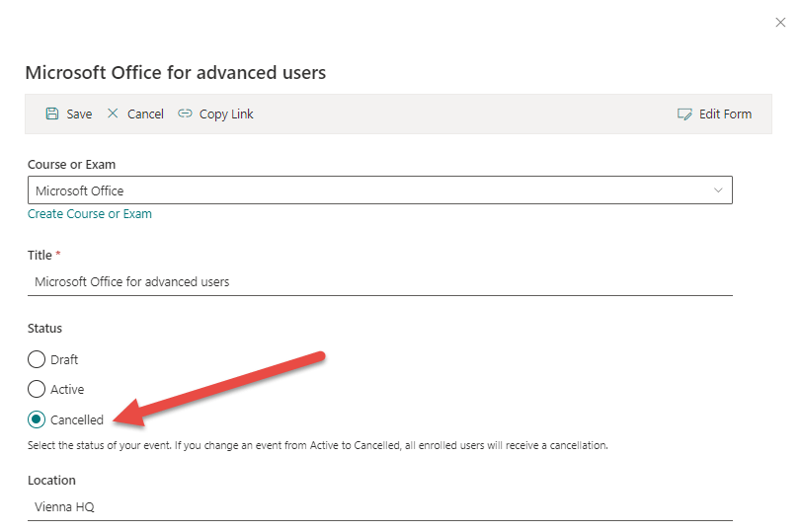Click the heading Microsoft Office for advanced users
The width and height of the screenshot is (801, 532).
click(x=176, y=72)
